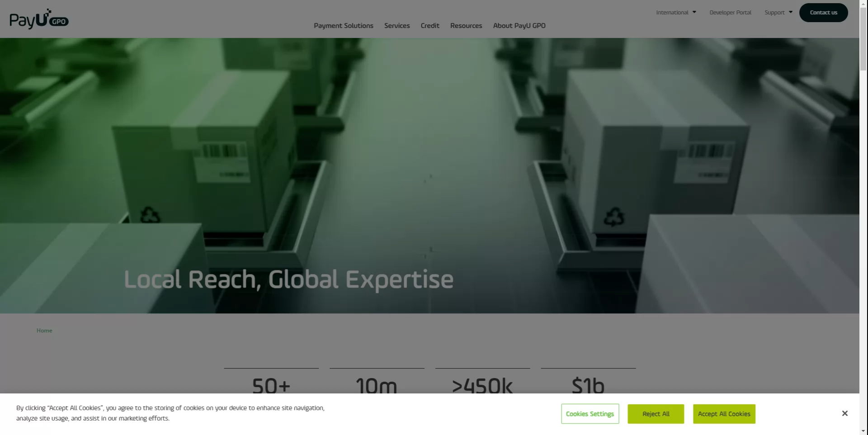This screenshot has width=868, height=435.
Task: Click the scrollbar down arrow
Action: [x=863, y=431]
